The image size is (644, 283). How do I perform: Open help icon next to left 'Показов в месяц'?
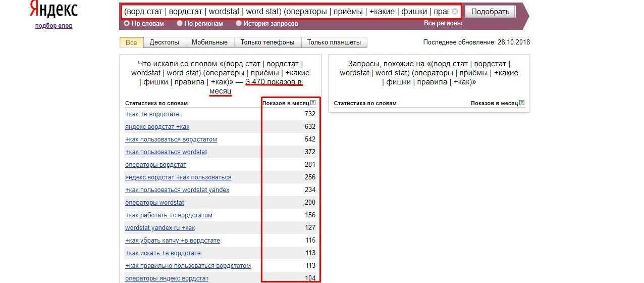[x=313, y=103]
